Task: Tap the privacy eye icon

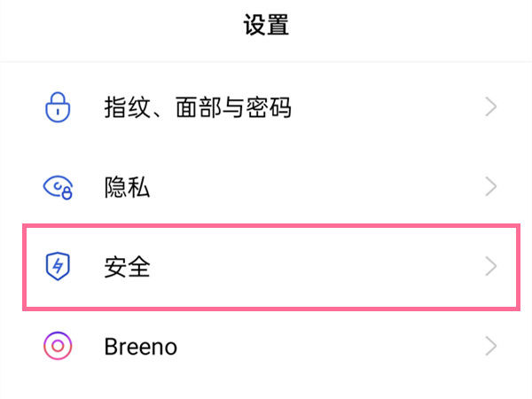Action: [x=57, y=187]
